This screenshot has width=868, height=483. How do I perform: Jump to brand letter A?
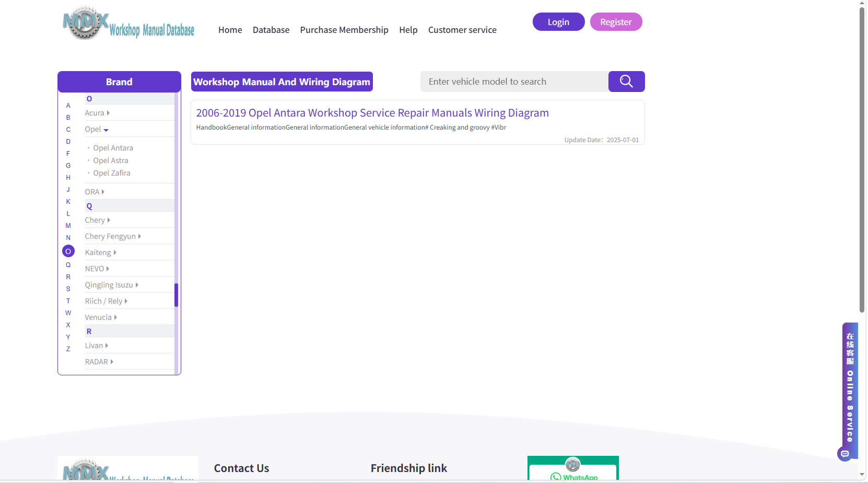[x=68, y=106]
